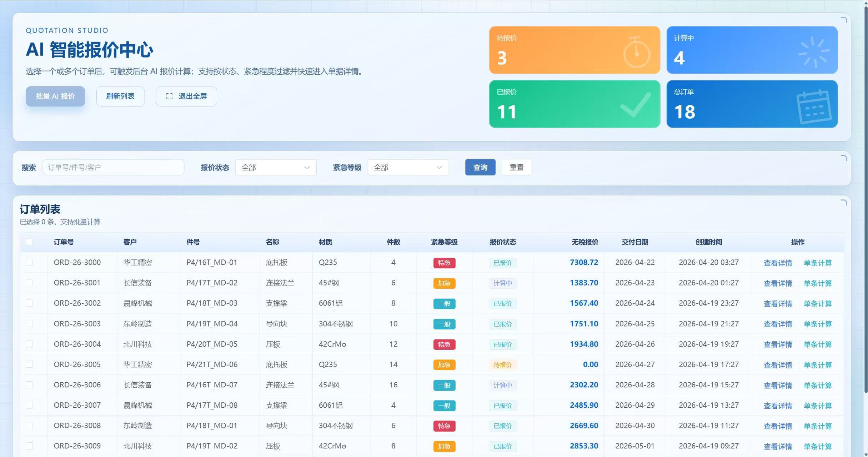Image resolution: width=868 pixels, height=457 pixels.
Task: Click the calendar icon on 总订单 card
Action: [x=814, y=106]
